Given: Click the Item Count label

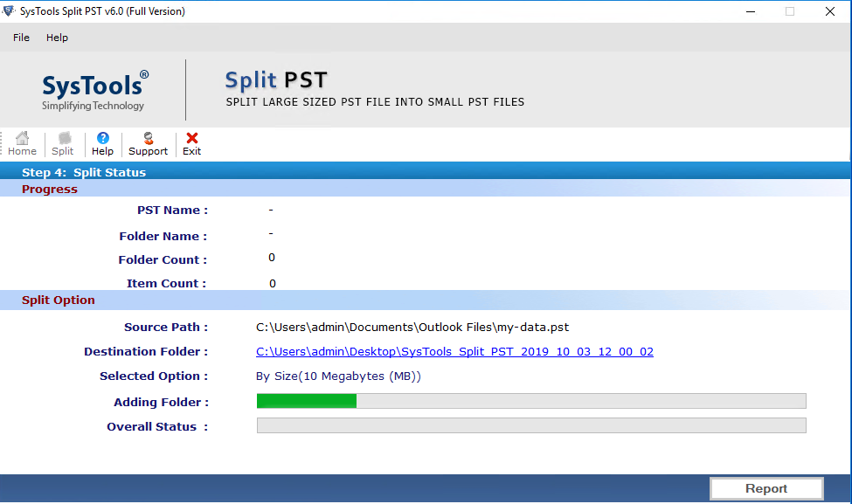Looking at the screenshot, I should (166, 284).
